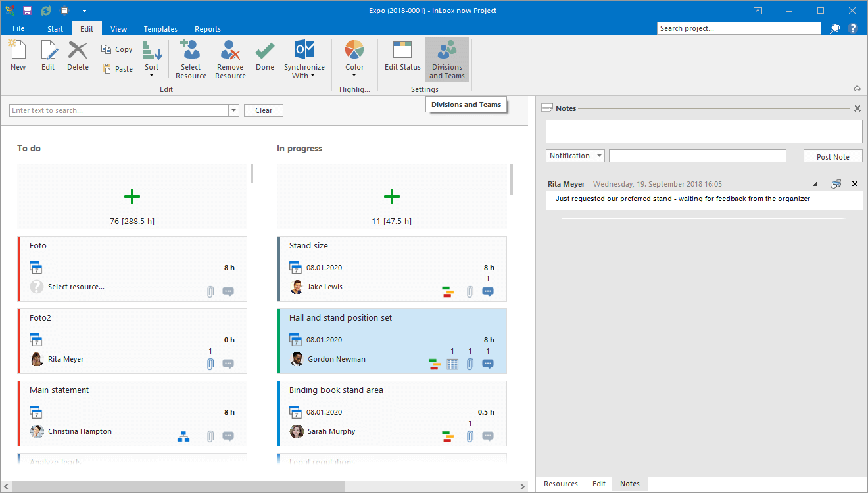
Task: Open Color highlight dropdown
Action: click(354, 59)
